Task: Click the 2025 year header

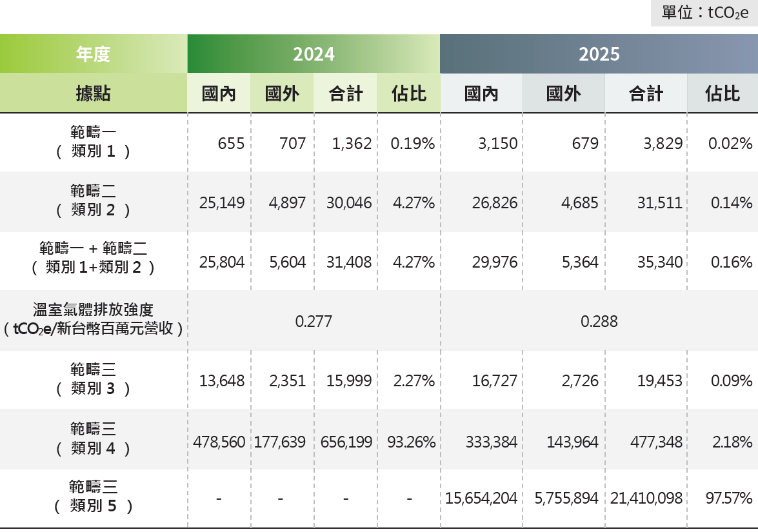Action: 599,54
